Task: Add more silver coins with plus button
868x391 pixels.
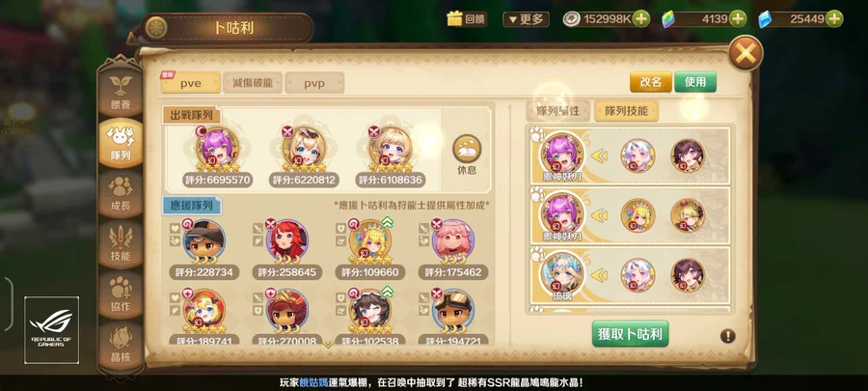Action: click(640, 19)
